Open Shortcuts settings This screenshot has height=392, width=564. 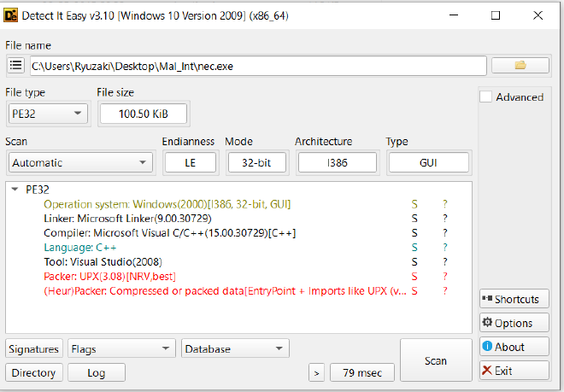[x=514, y=299]
